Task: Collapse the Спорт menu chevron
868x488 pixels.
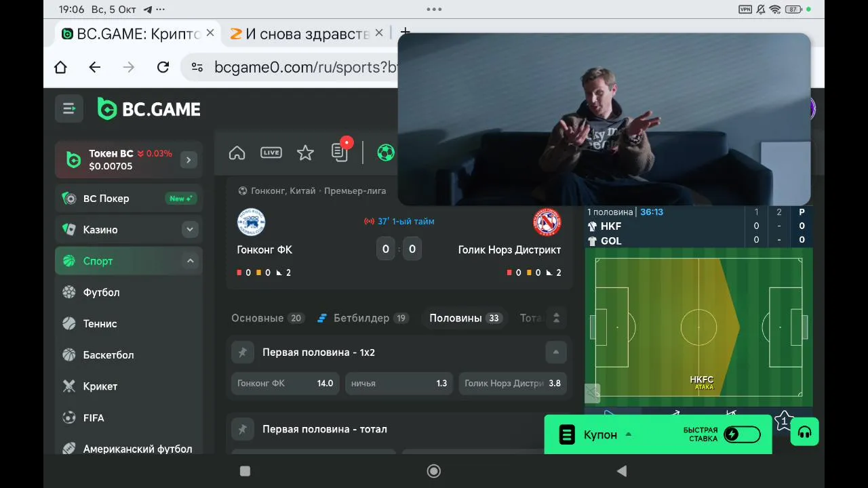Action: (x=190, y=261)
